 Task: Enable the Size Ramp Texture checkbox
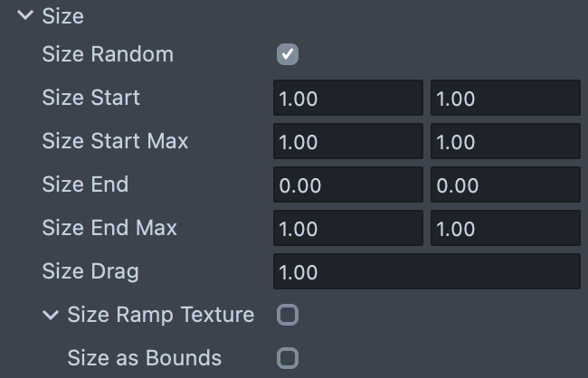click(288, 315)
